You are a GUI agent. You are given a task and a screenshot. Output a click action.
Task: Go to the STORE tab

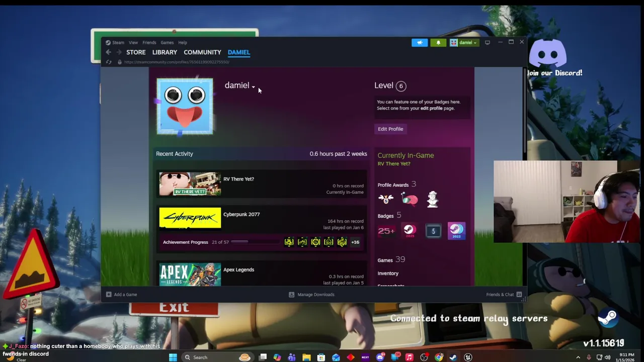pyautogui.click(x=136, y=52)
